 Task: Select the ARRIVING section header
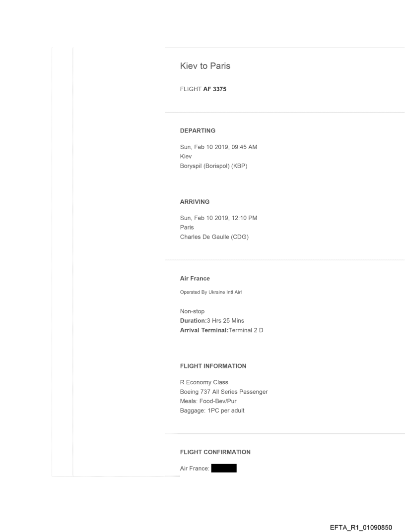[195, 202]
